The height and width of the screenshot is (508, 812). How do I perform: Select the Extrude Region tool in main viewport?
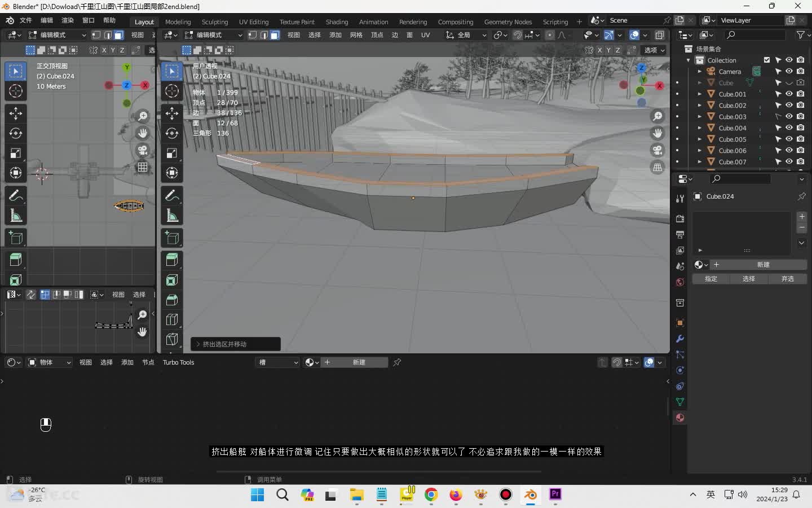tap(172, 260)
